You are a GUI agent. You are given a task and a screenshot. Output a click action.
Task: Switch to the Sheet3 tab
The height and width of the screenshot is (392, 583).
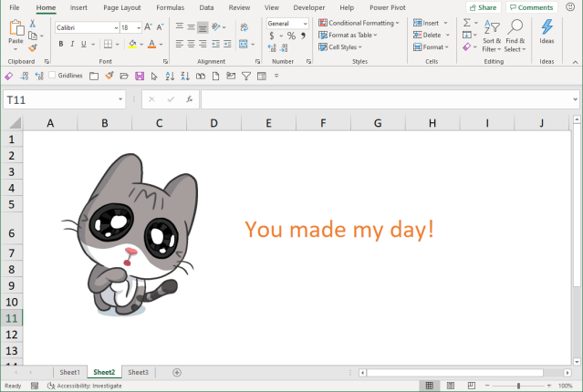(x=138, y=372)
